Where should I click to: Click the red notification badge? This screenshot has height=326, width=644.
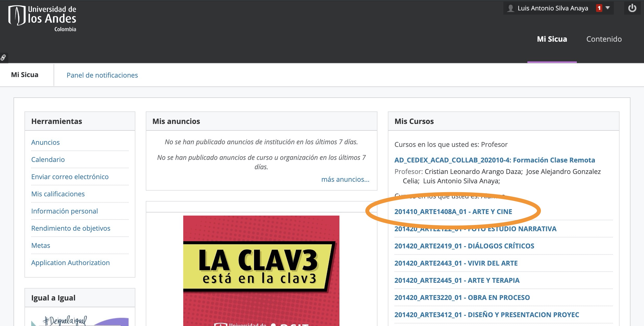[x=599, y=8]
